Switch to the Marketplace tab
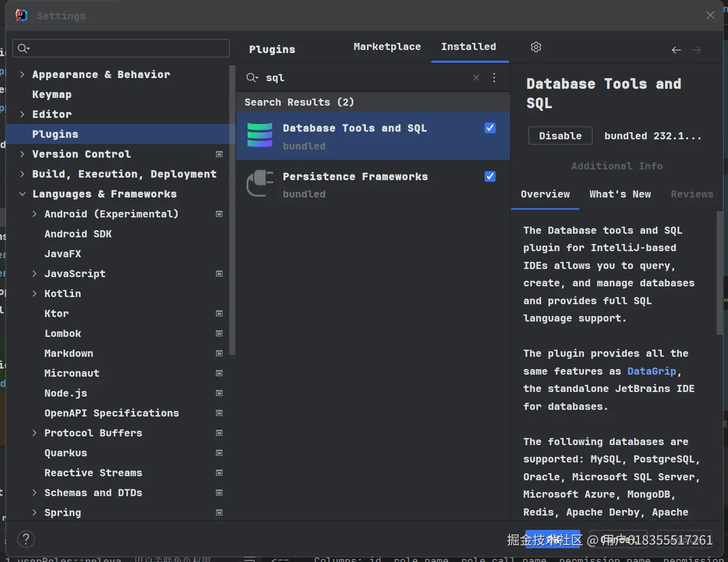 click(387, 47)
